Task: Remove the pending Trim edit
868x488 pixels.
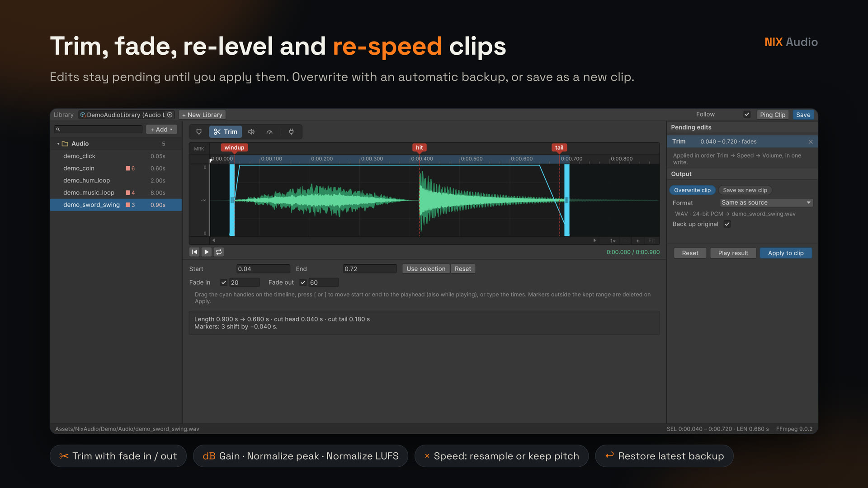Action: [x=811, y=142]
